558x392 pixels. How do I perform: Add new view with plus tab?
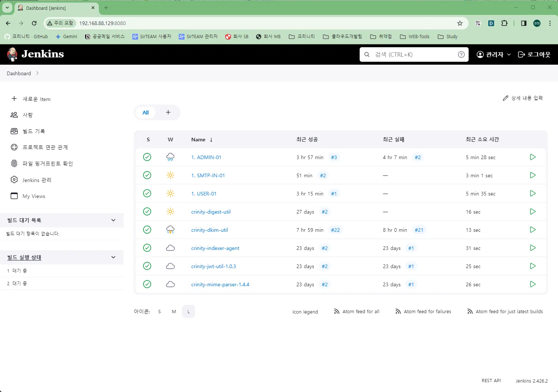(168, 113)
